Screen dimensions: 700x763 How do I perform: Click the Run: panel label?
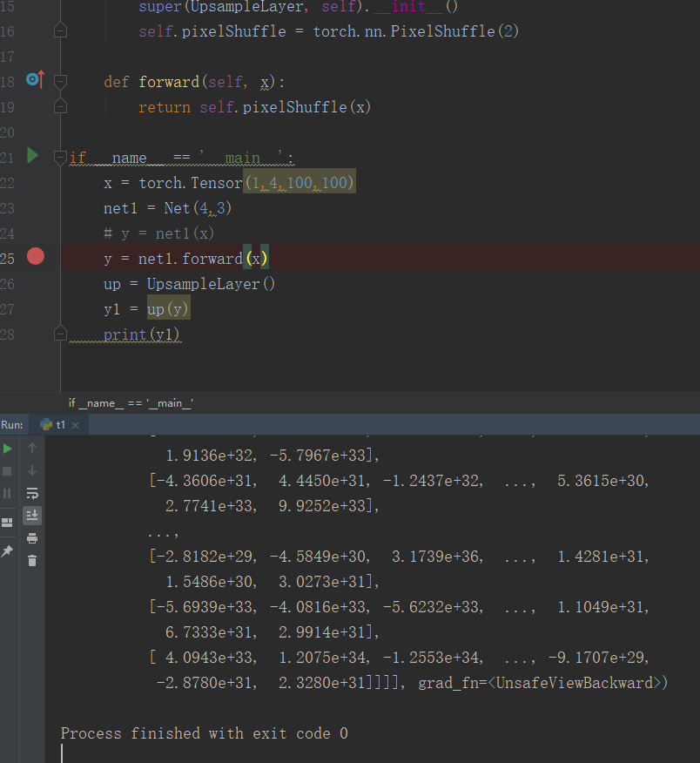(12, 425)
